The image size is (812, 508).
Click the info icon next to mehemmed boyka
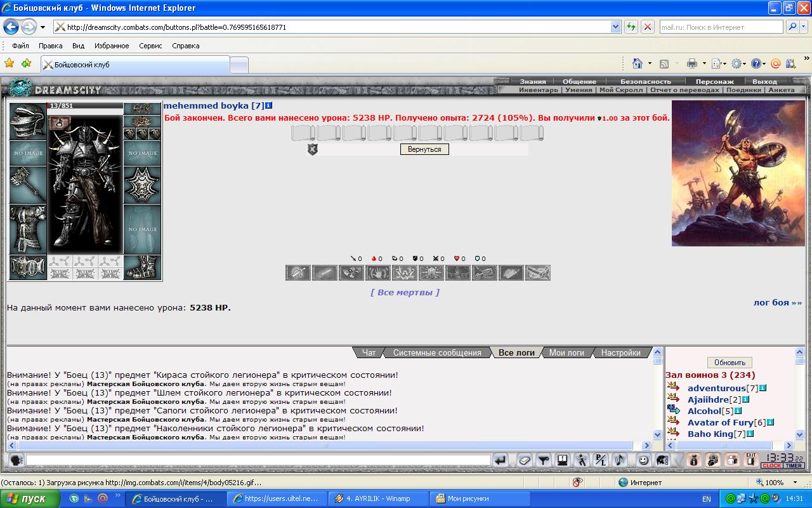tap(269, 105)
